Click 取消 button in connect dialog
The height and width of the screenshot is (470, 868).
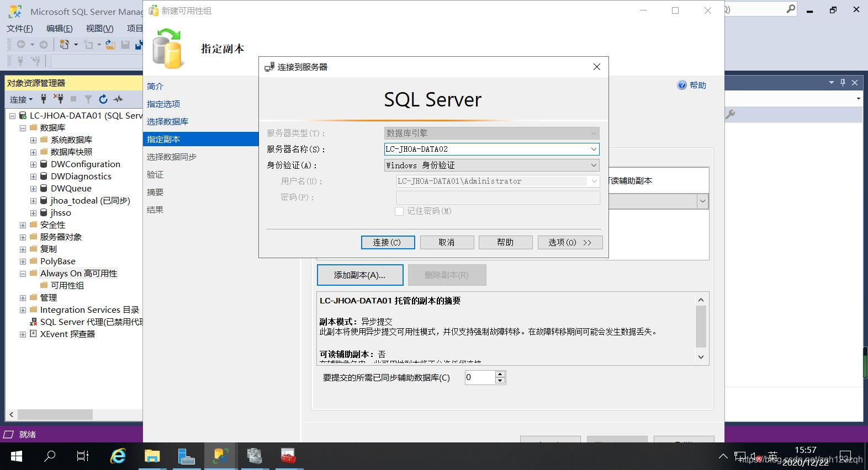click(447, 242)
